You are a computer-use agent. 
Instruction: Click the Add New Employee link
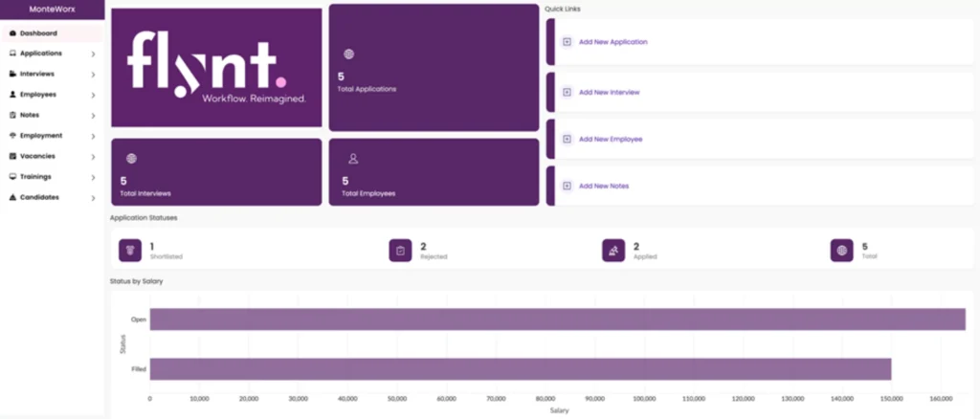coord(611,139)
